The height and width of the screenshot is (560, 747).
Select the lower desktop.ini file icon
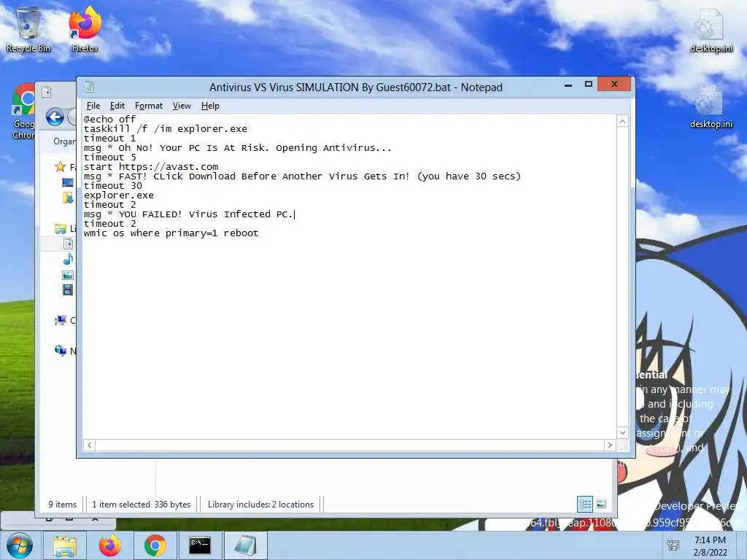point(711,106)
